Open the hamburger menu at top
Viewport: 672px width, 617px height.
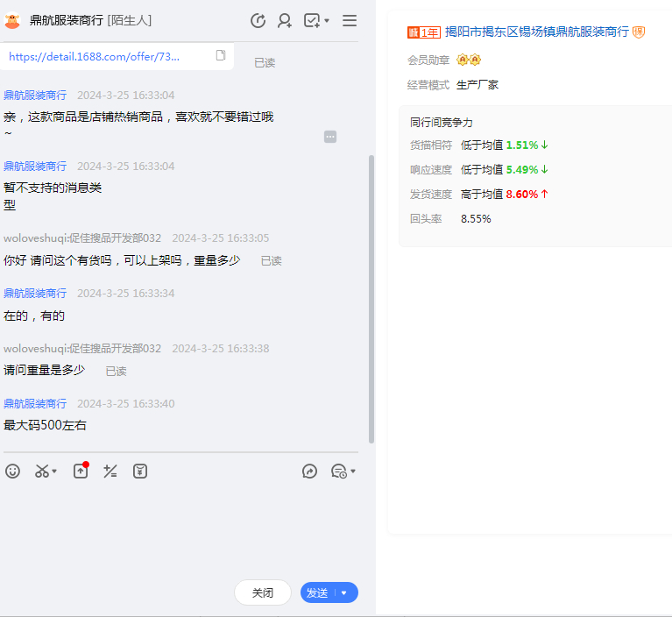point(350,20)
